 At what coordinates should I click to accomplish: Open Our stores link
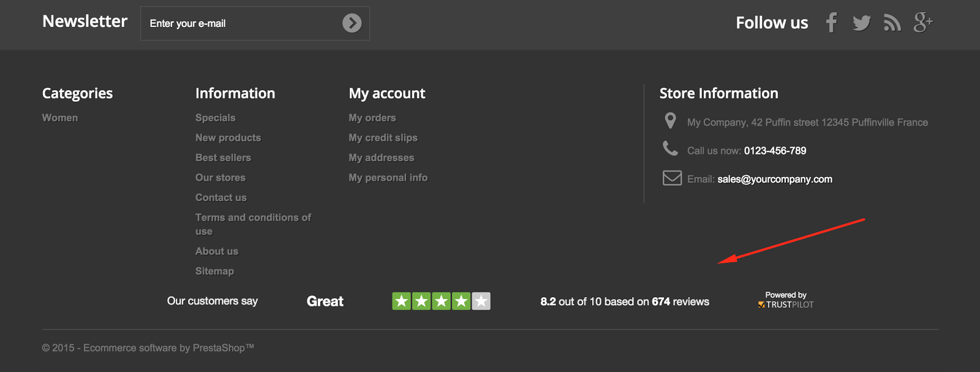pos(221,178)
